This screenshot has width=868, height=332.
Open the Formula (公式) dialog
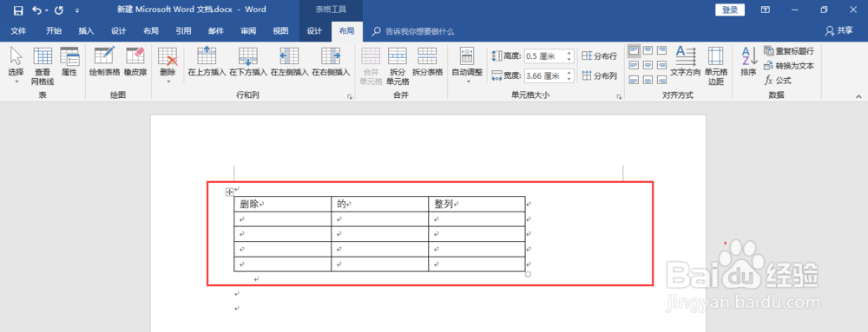778,81
